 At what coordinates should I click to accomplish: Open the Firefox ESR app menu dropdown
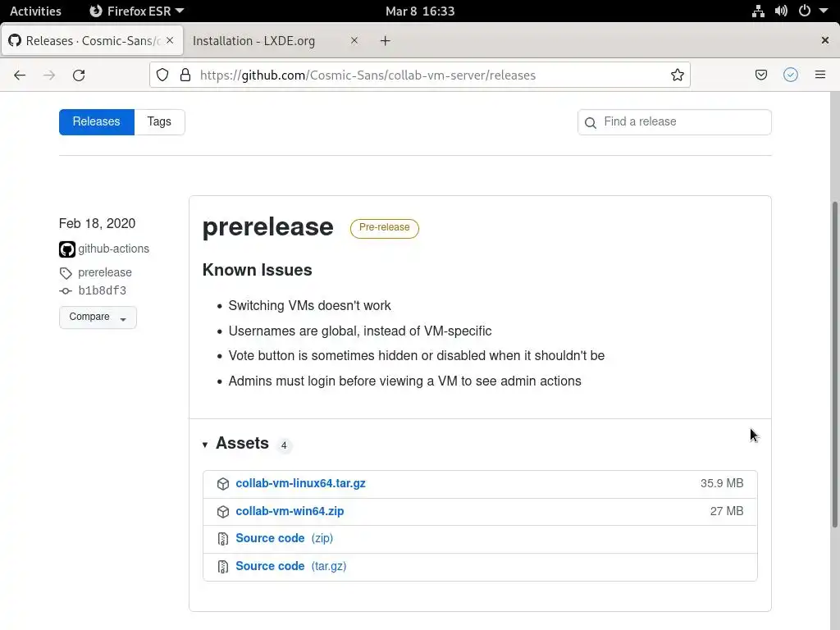137,11
